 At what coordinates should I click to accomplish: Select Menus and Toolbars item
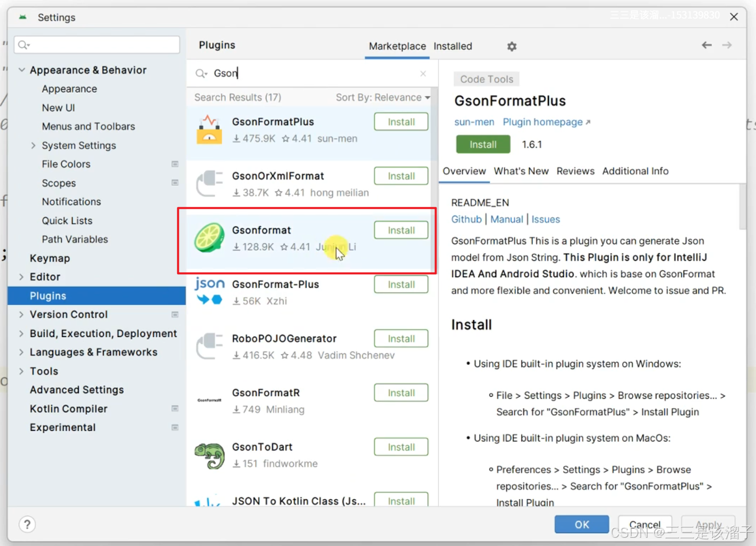click(x=88, y=127)
